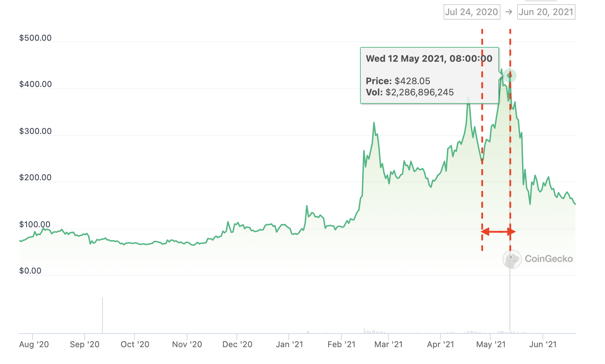Click the chart peak near March 2021
The height and width of the screenshot is (364, 605).
[374, 122]
